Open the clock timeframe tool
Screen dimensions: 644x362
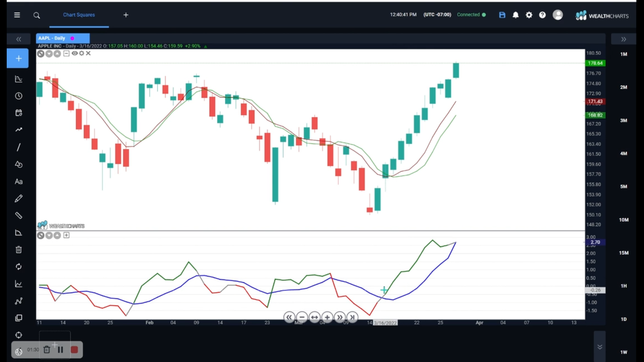[19, 96]
